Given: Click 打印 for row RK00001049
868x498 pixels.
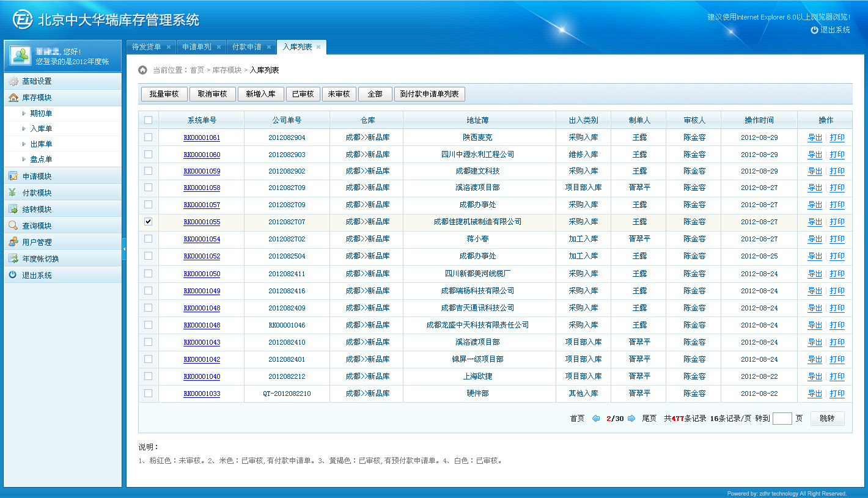Looking at the screenshot, I should tap(837, 291).
